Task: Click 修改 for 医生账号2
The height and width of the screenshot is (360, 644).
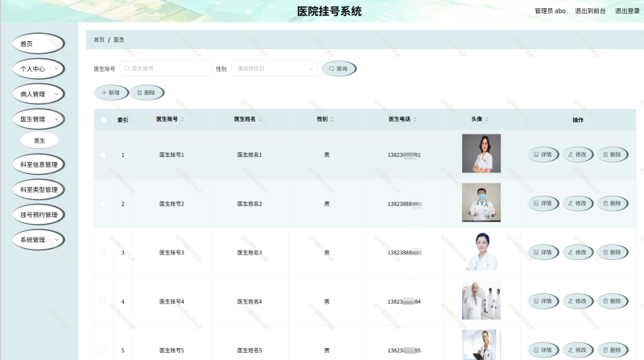Action: (x=577, y=204)
